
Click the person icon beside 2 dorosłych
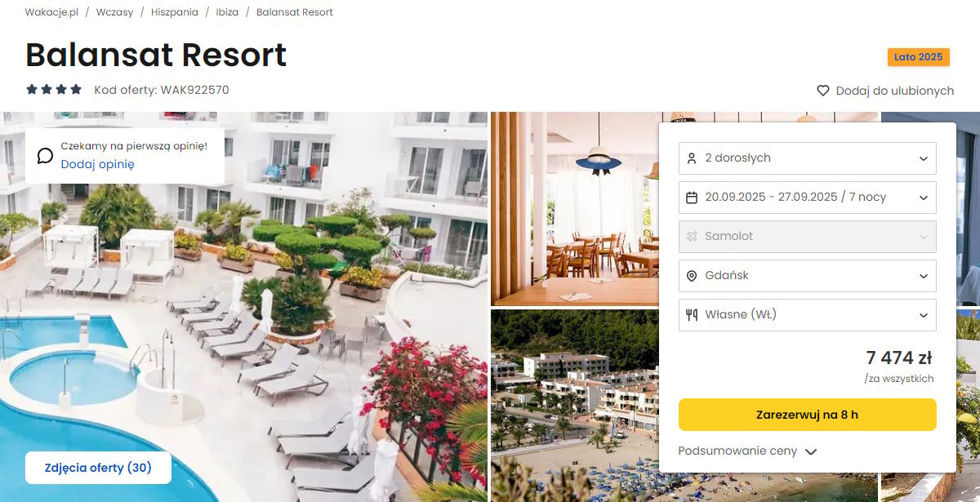tap(692, 158)
